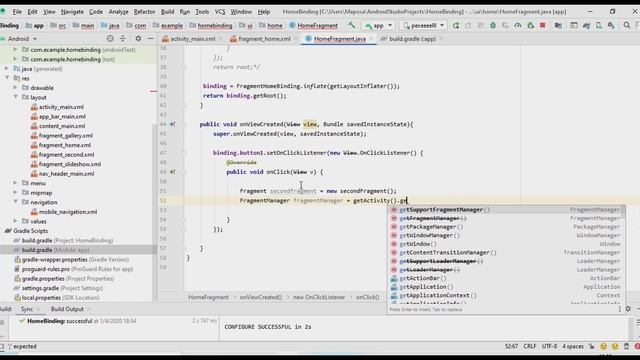Click the gutter override marker on line 44
The image size is (640, 360).
pos(173,124)
